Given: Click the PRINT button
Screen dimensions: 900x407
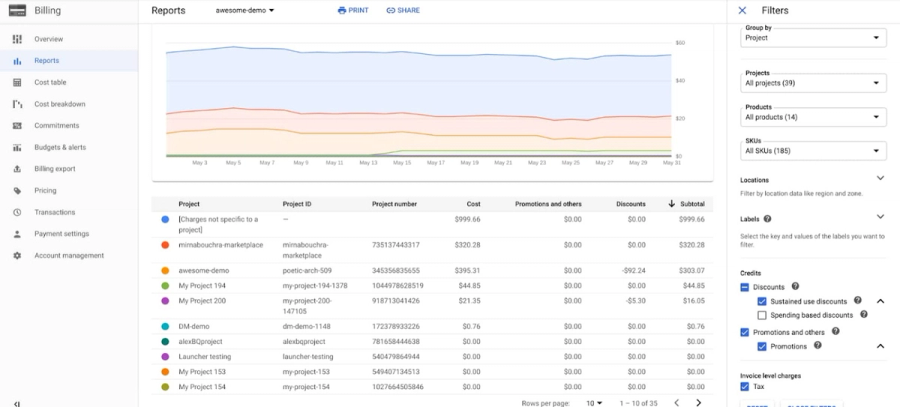Looking at the screenshot, I should coord(353,10).
